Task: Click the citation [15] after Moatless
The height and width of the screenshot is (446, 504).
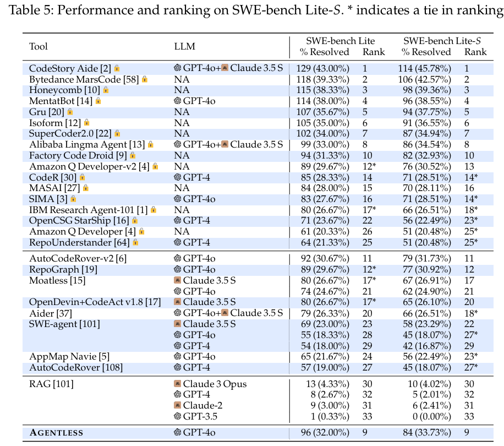Action: [78, 280]
